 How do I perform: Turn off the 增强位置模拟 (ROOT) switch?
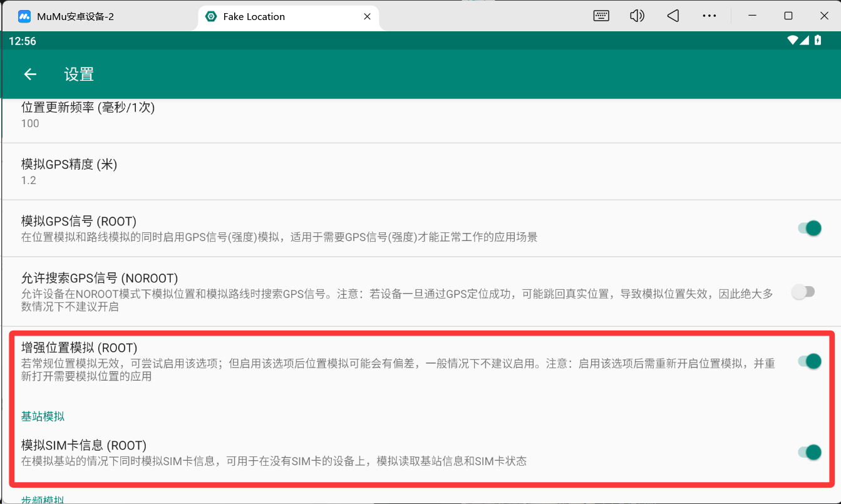(x=809, y=361)
